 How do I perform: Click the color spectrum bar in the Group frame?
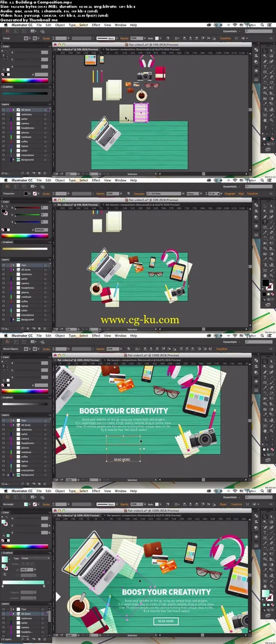click(x=25, y=80)
